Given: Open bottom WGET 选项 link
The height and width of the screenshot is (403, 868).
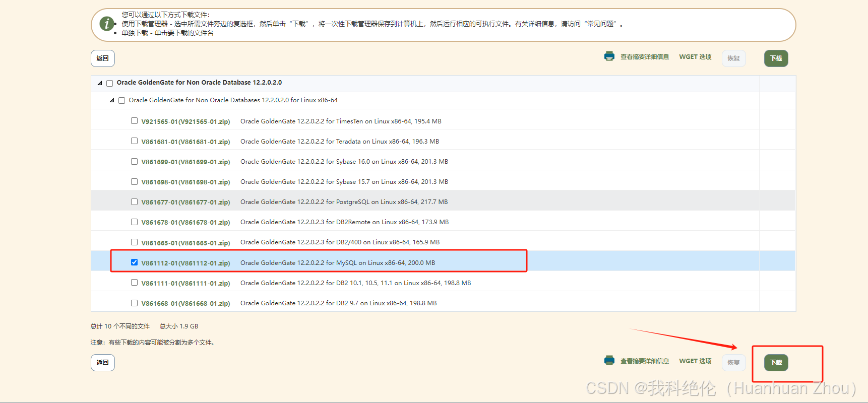Looking at the screenshot, I should coord(695,361).
